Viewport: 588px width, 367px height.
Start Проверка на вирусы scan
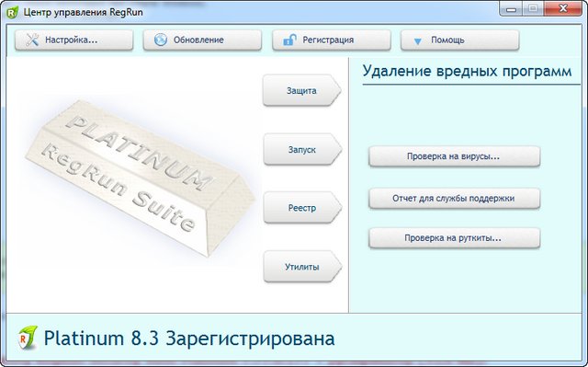point(454,156)
